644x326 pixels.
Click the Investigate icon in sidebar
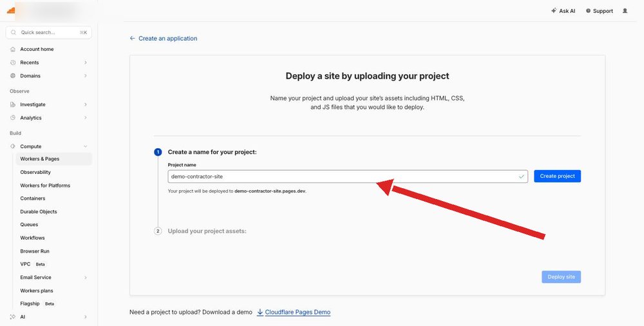[13, 104]
